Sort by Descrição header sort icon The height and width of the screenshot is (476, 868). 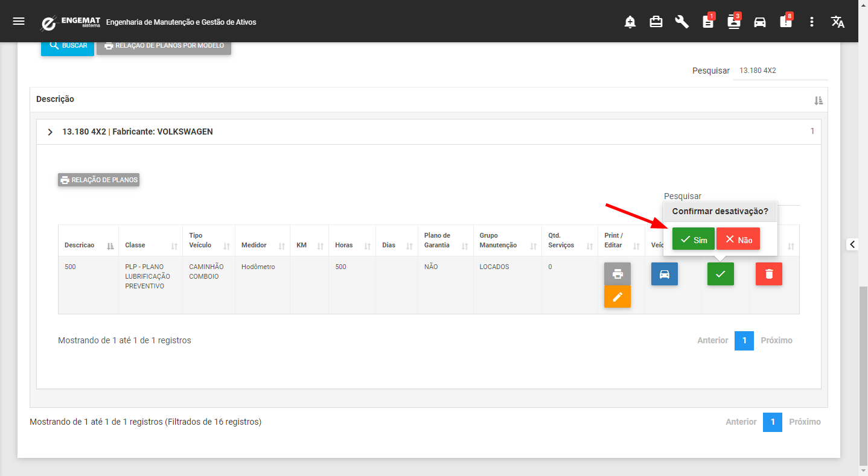pyautogui.click(x=819, y=100)
